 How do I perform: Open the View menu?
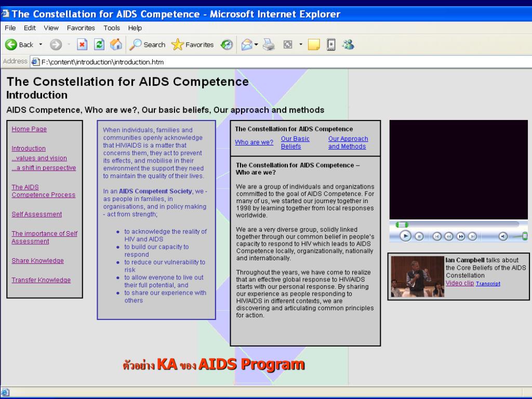point(51,28)
